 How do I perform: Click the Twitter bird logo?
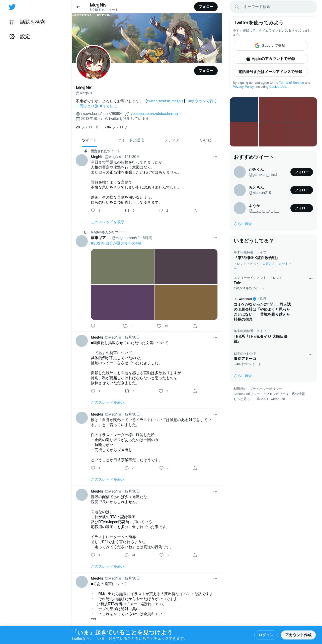12,7
